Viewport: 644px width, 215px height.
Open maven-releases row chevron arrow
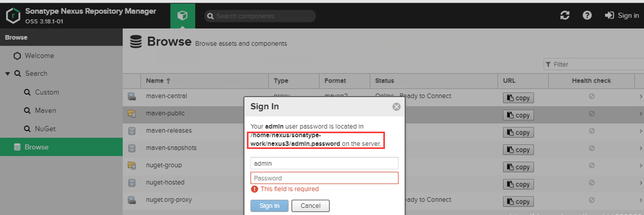pos(640,131)
